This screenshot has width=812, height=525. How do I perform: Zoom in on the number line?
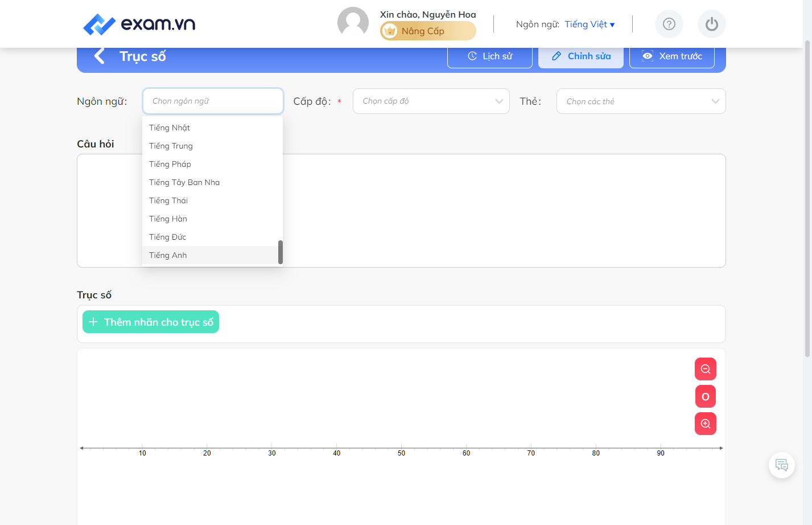pyautogui.click(x=706, y=424)
